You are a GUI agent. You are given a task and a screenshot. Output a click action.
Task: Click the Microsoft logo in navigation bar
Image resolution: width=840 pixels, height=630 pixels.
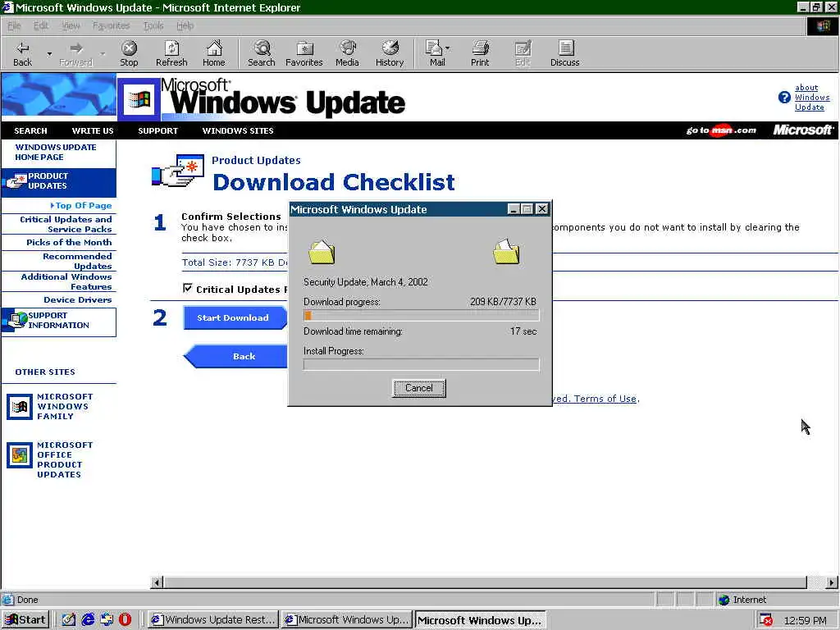coord(802,130)
